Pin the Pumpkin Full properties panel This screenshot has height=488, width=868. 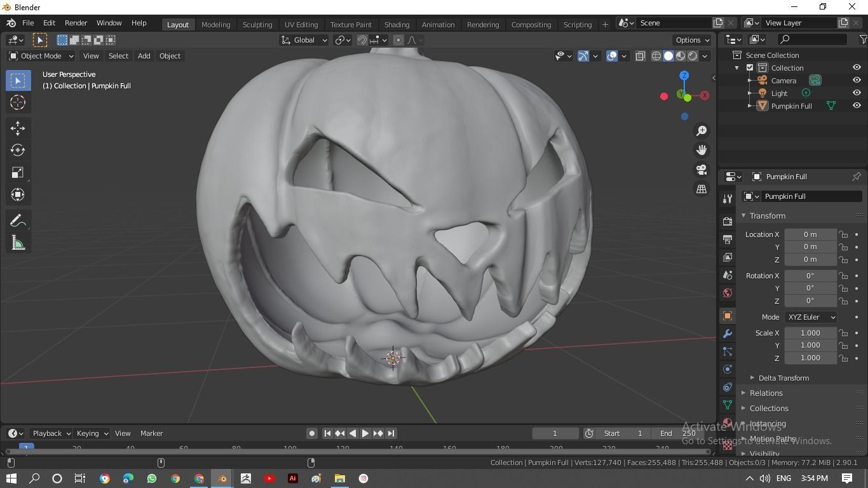click(x=856, y=177)
